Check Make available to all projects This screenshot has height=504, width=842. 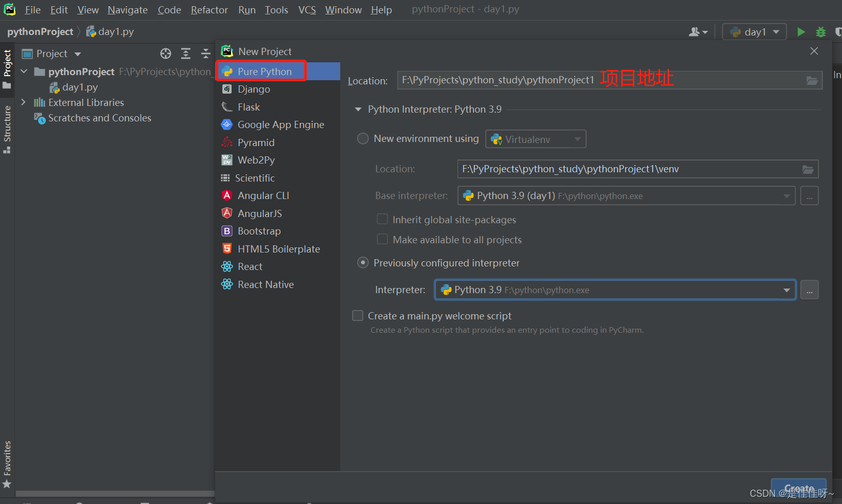(x=382, y=239)
